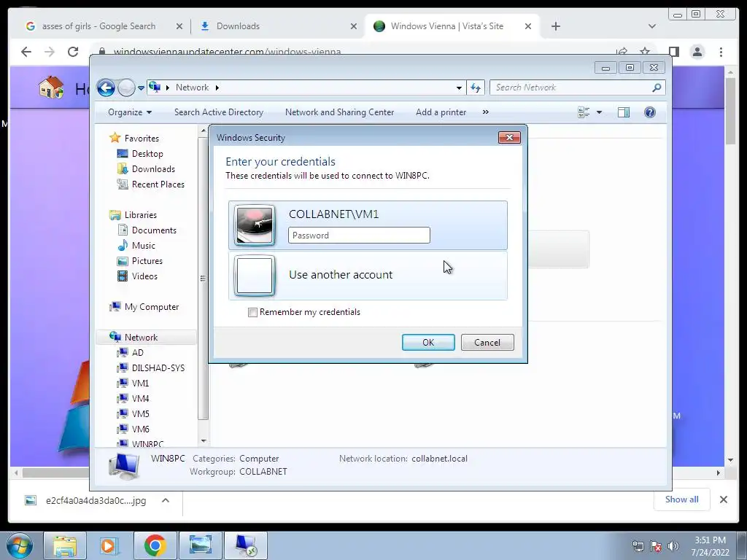747x560 pixels.
Task: Select the COLLABNET\VM1 account picture
Action: coord(255,225)
